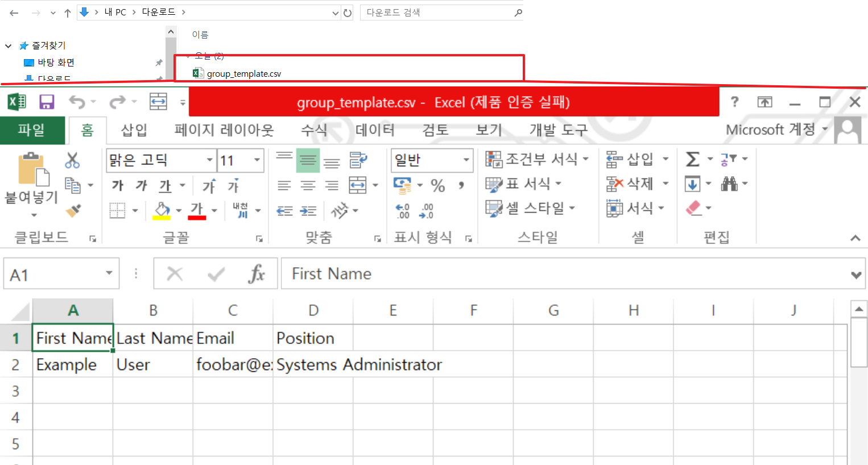Toggle italic formatting

point(141,185)
